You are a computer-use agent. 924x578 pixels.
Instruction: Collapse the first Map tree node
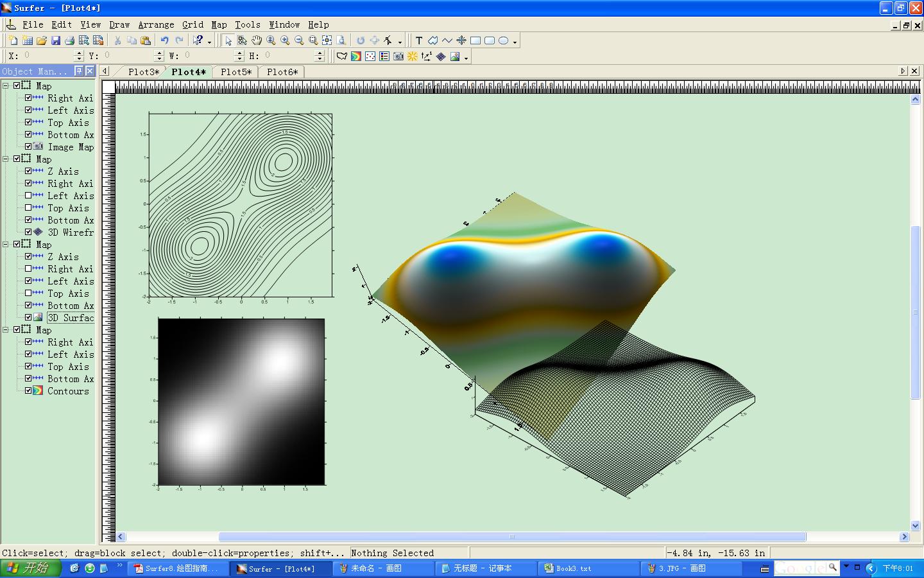click(6, 85)
